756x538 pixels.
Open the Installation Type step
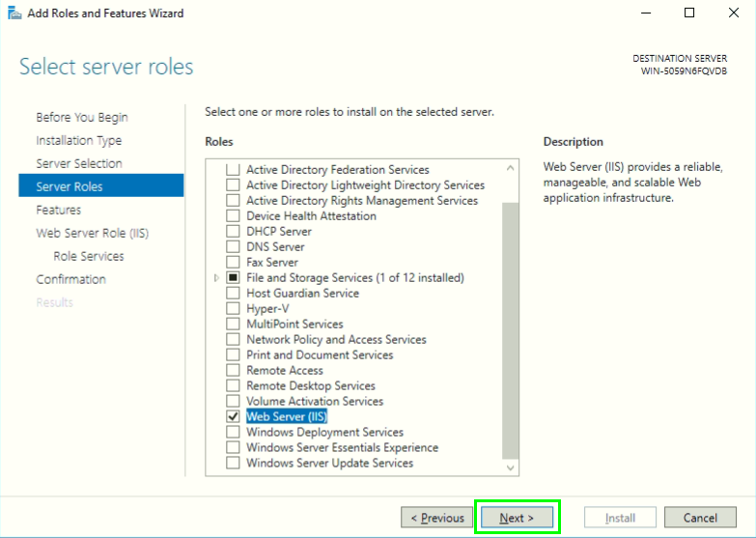[x=78, y=140]
